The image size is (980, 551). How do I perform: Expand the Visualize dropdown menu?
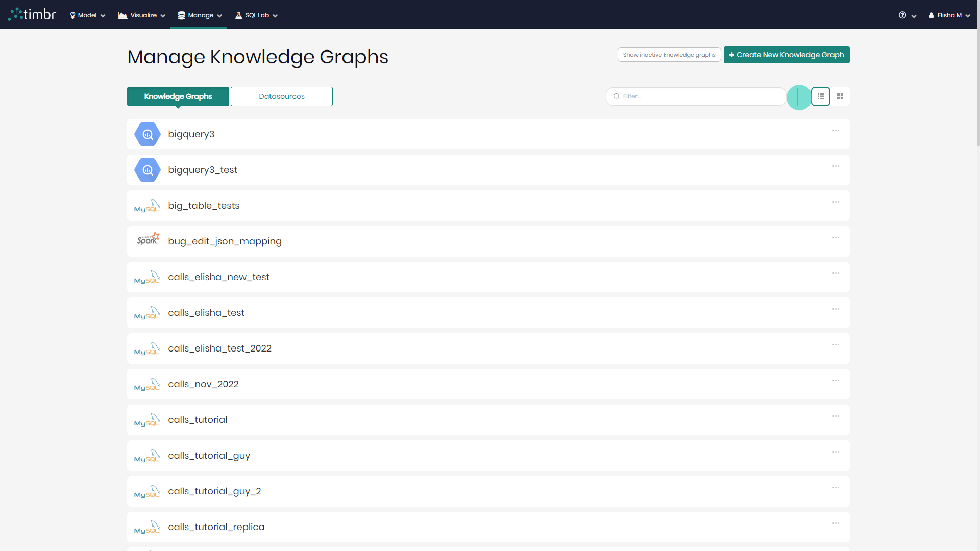click(142, 15)
